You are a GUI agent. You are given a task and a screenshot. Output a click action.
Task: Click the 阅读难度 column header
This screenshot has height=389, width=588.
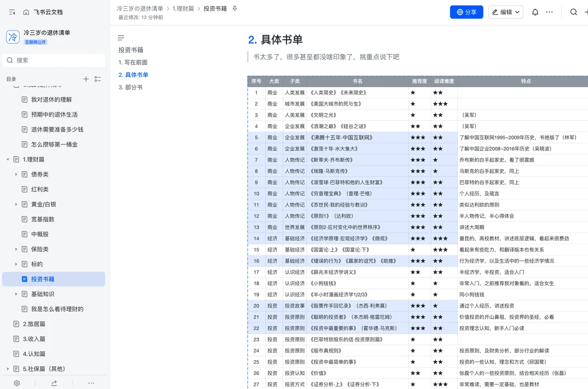pyautogui.click(x=444, y=81)
